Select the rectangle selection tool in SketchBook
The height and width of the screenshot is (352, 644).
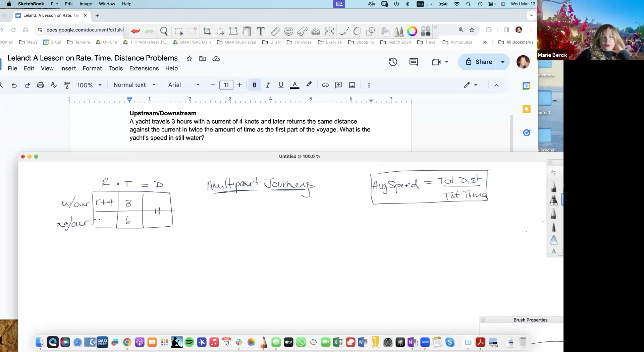(179, 32)
